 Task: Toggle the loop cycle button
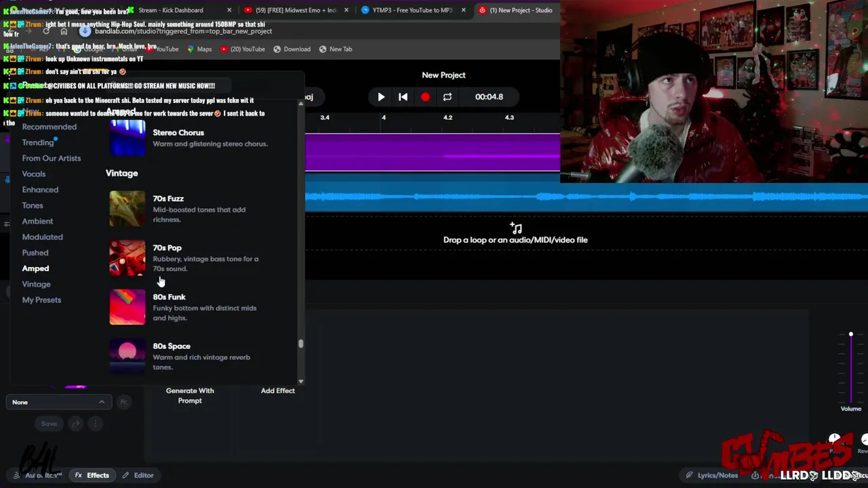[x=447, y=97]
